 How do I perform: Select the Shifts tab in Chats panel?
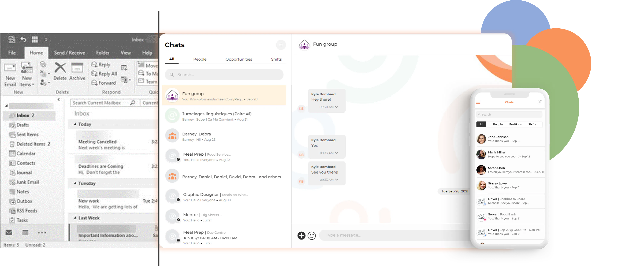click(x=276, y=59)
